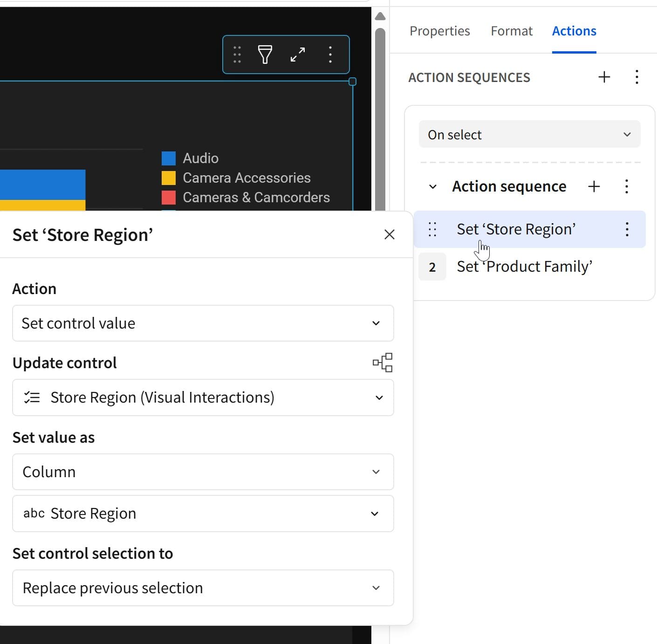Switch to the Properties tab
657x644 pixels.
click(x=439, y=31)
